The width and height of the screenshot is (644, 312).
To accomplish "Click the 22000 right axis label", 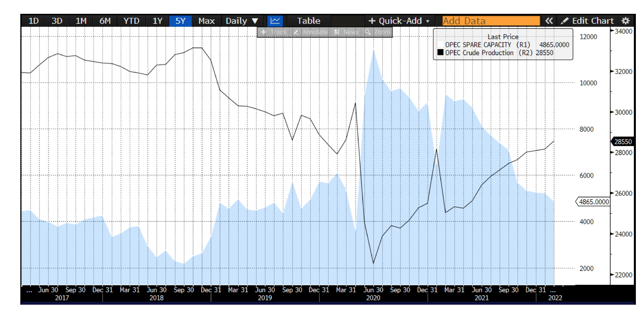I will (624, 275).
